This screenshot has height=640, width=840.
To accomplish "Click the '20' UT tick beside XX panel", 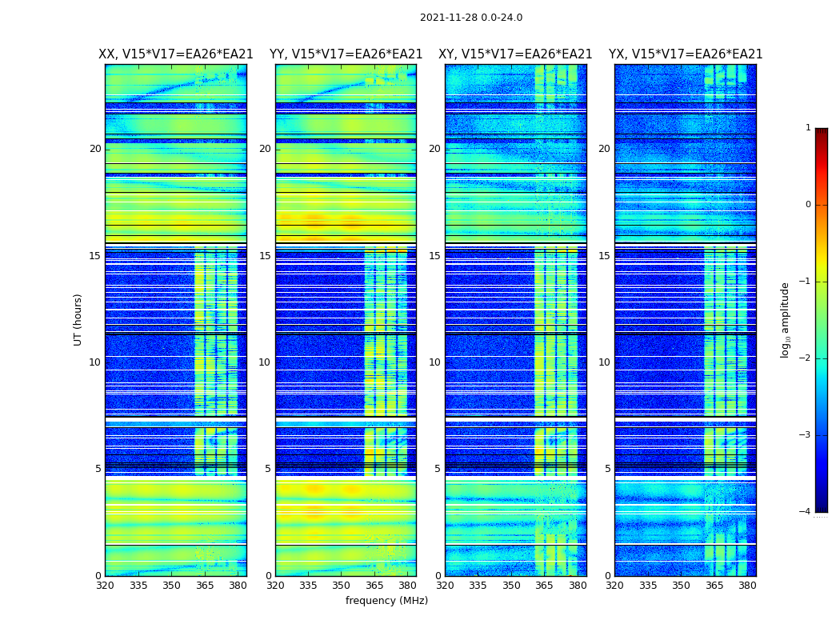I will (95, 149).
